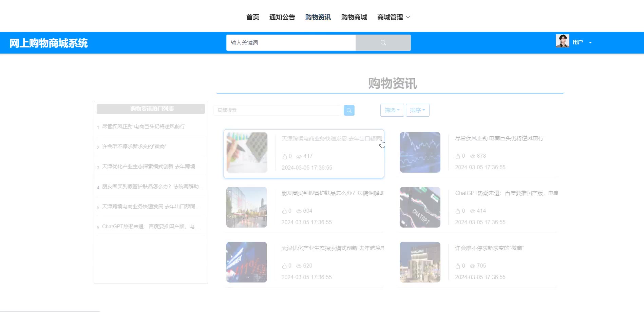Open the 用户 account dropdown arrow

pos(590,43)
